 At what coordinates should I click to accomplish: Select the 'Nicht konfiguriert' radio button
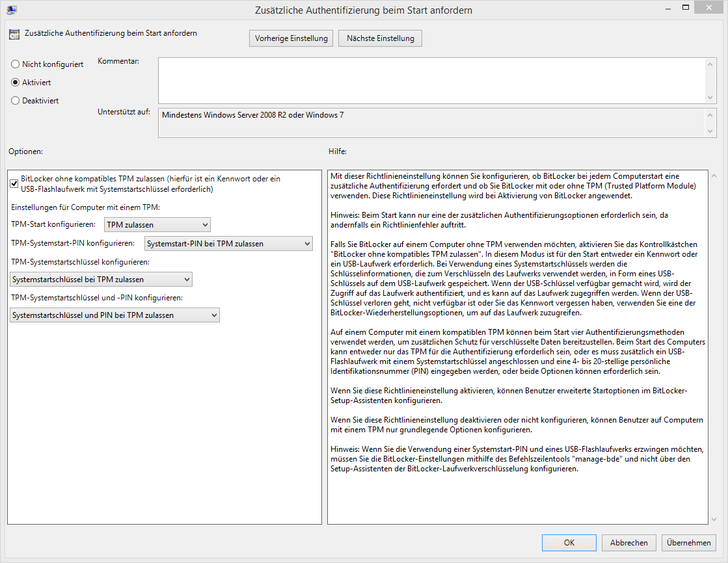click(x=16, y=64)
